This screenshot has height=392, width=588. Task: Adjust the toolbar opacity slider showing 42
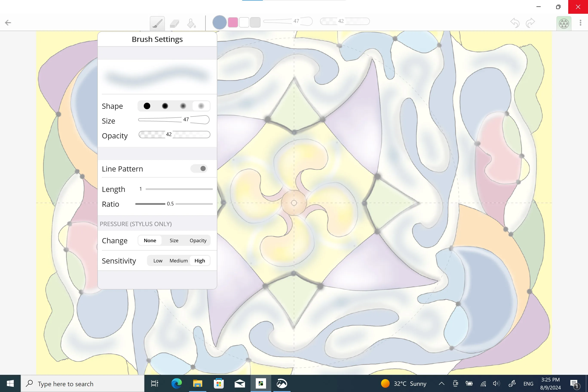point(345,21)
